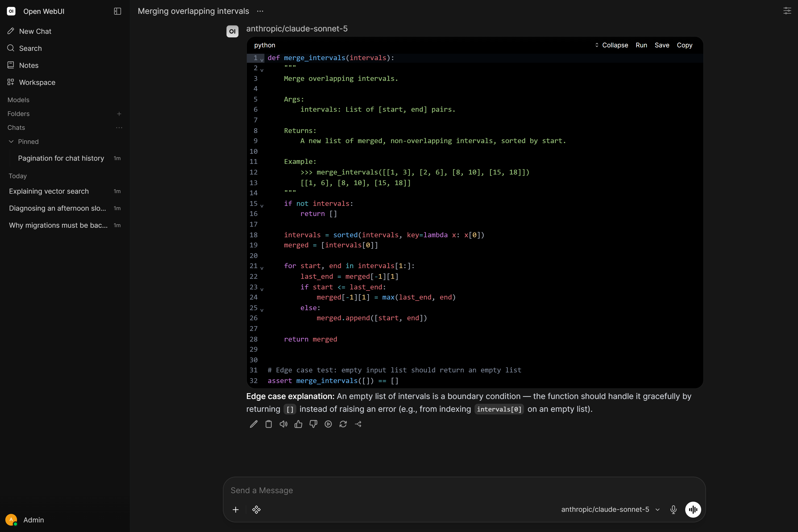Open chat title ellipsis menu
This screenshot has width=798, height=532.
(260, 11)
